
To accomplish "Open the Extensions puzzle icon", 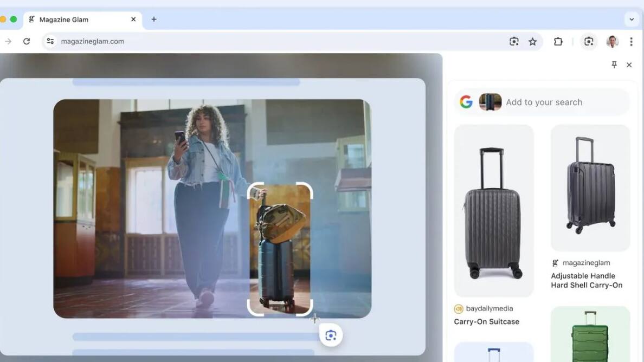I will pos(558,41).
